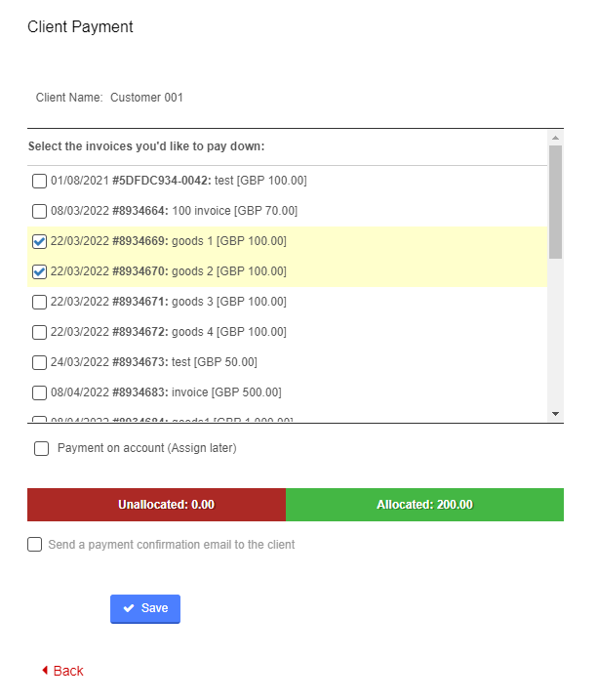Click the scrollbar down arrow
This screenshot has height=700, width=597.
click(555, 414)
